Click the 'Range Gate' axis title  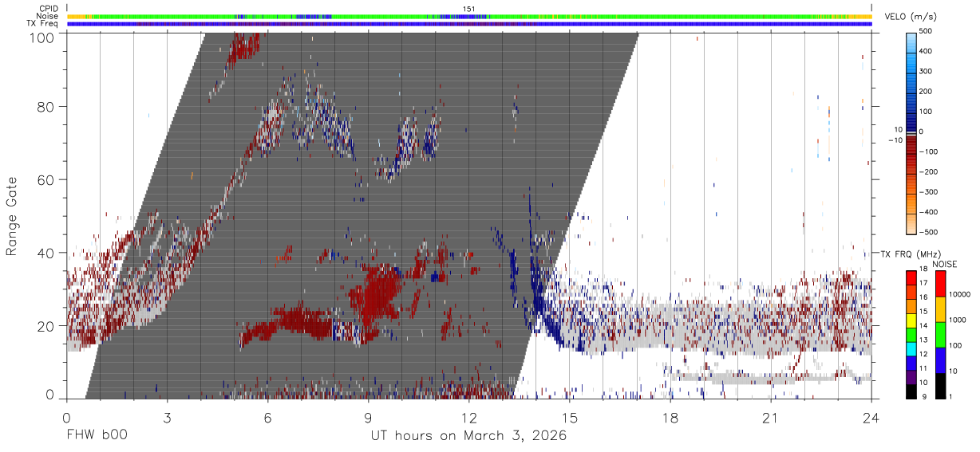[12, 216]
